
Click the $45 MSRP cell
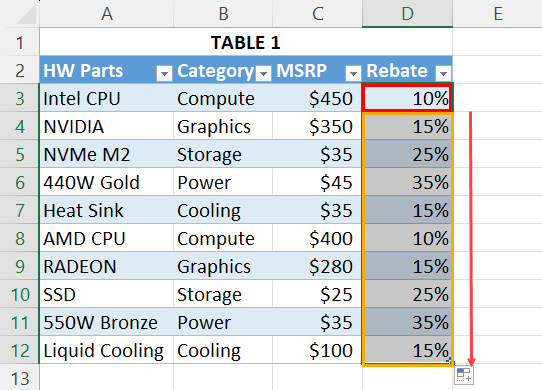tap(317, 182)
